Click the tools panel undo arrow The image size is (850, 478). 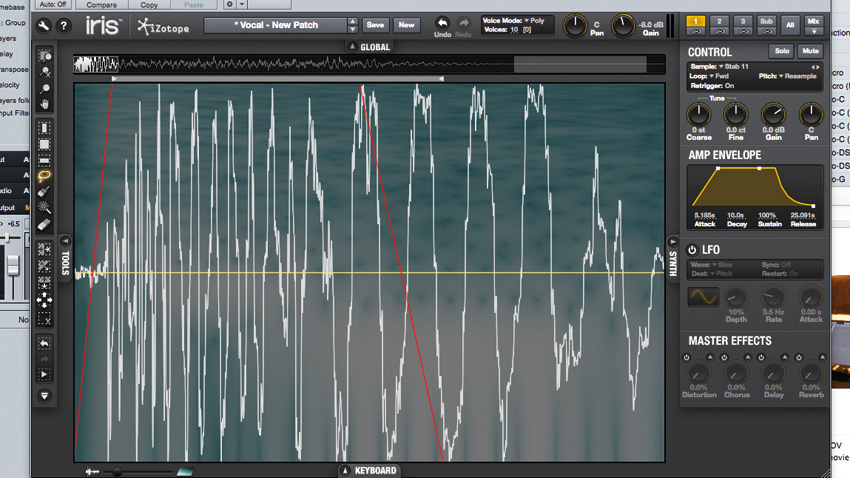[x=44, y=343]
